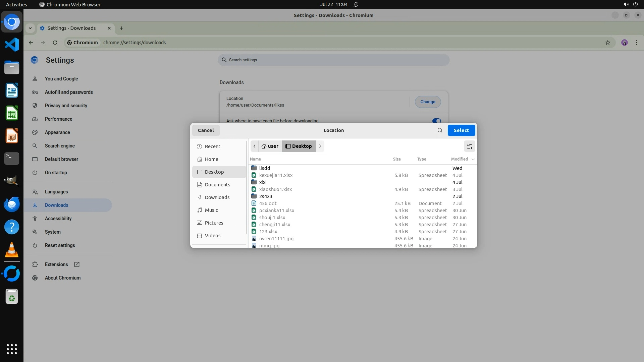Screen dimensions: 644x362
Task: Click the Search settings field
Action: pyautogui.click(x=333, y=60)
